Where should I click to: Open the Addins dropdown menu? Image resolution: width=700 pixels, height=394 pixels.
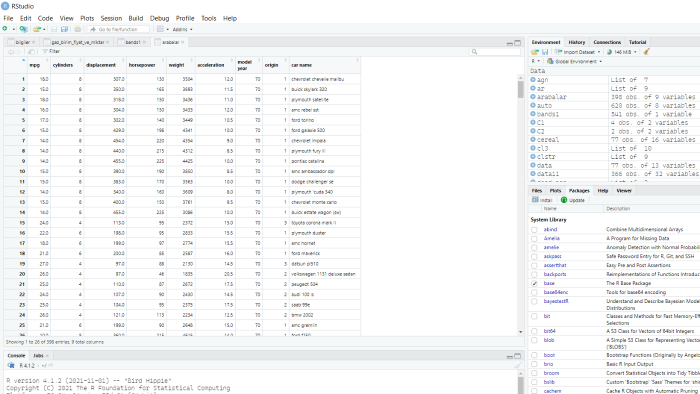182,29
